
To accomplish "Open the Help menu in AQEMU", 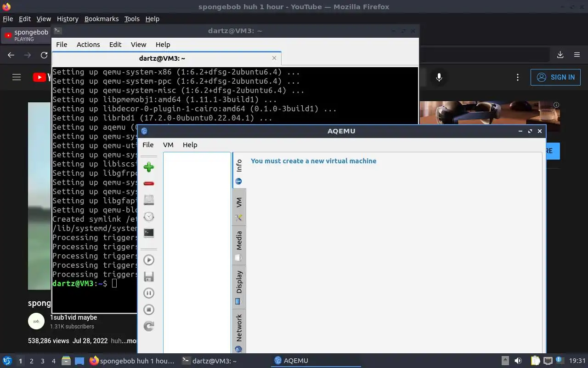I will point(190,144).
